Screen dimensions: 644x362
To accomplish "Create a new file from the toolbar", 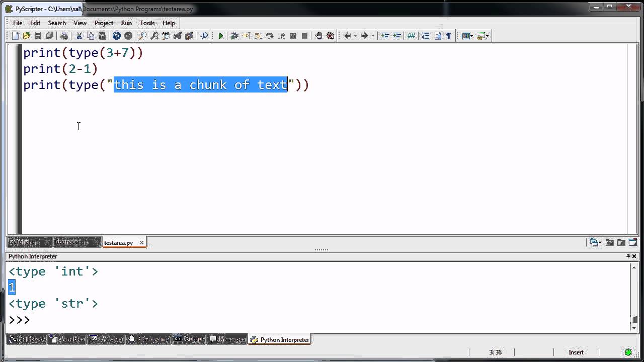I will (15, 36).
